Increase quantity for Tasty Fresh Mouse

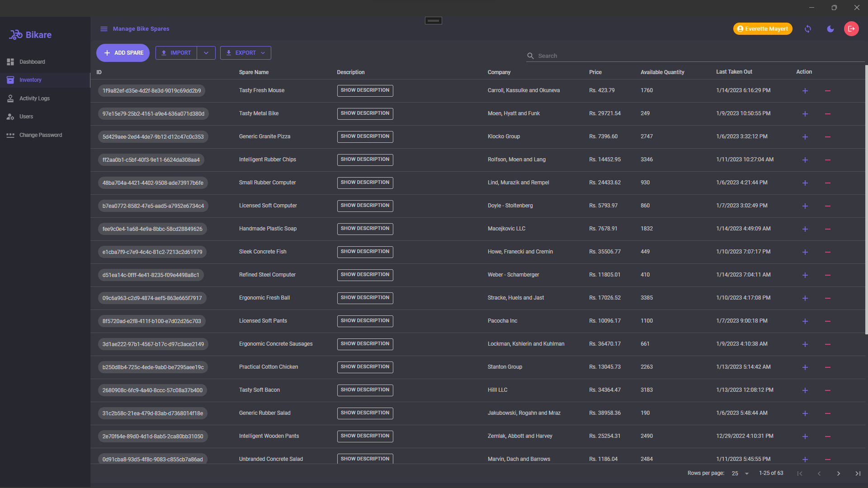pos(805,91)
